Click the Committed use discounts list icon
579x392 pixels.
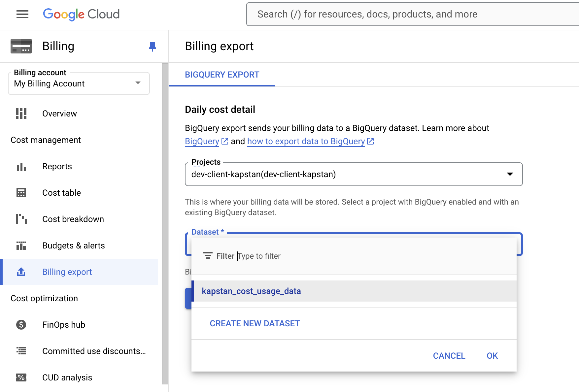click(21, 351)
